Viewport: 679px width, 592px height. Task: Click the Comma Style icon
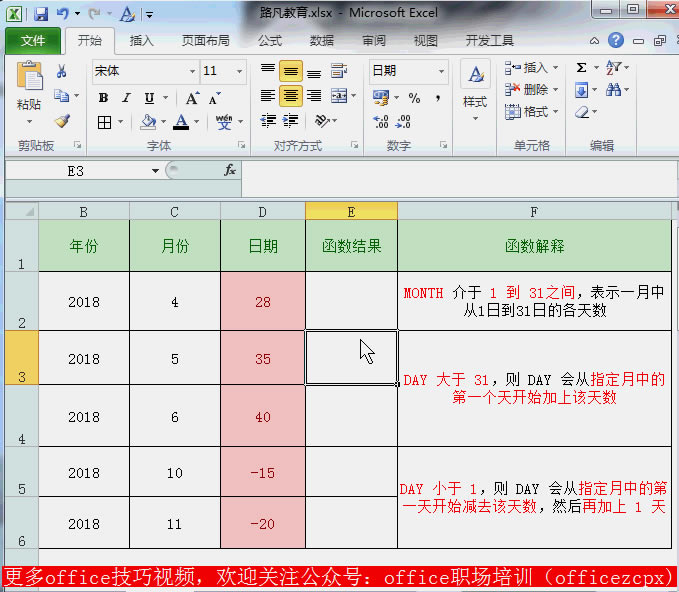pos(438,98)
